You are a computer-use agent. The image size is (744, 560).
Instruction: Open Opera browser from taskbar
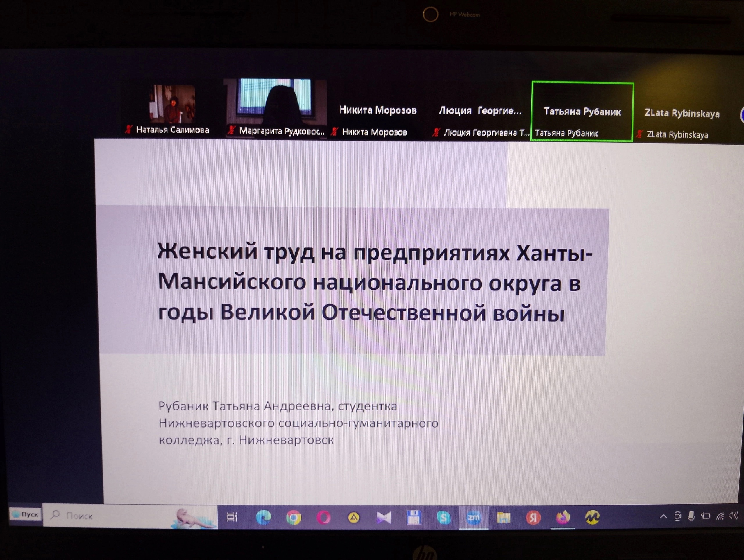[x=323, y=518]
